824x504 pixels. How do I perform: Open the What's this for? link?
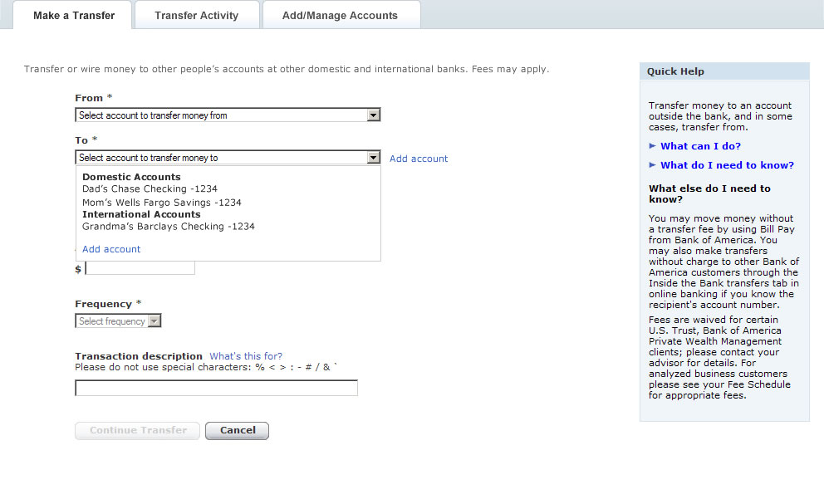[x=246, y=356]
